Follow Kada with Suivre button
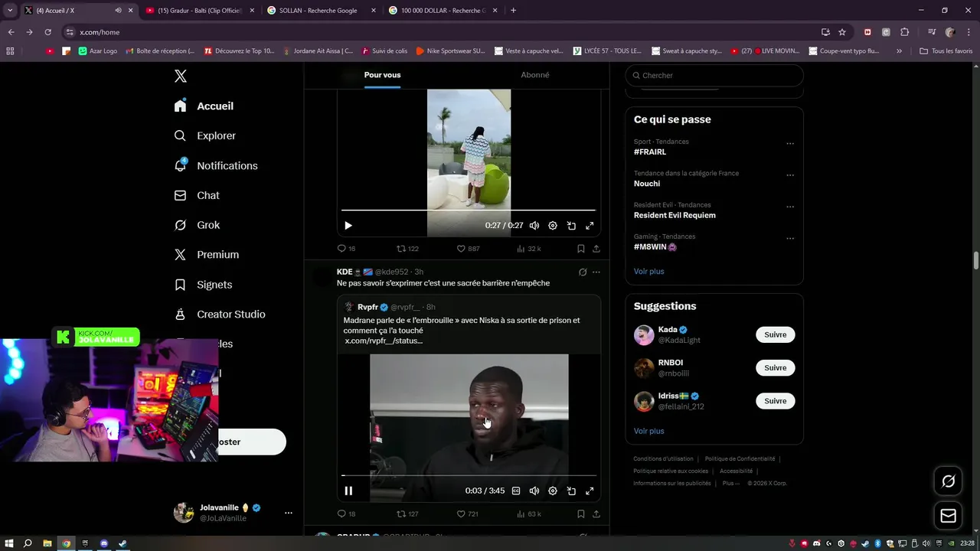This screenshot has width=980, height=551. (x=775, y=335)
